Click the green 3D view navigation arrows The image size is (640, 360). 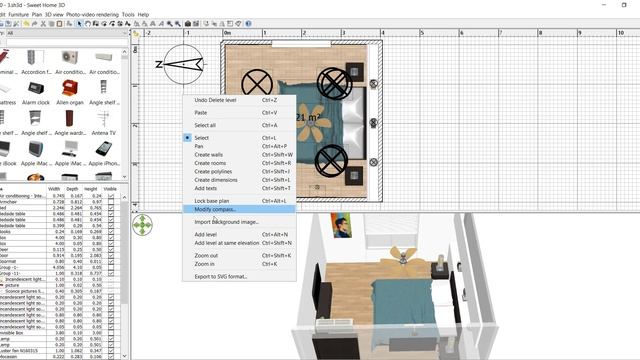(142, 225)
